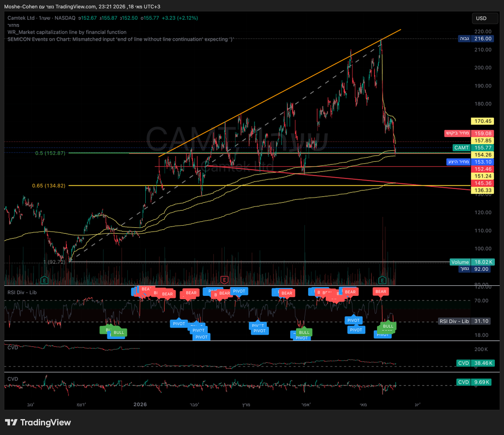504x435 pixels.
Task: Click the מרץ month label on time axis
Action: pos(246,404)
